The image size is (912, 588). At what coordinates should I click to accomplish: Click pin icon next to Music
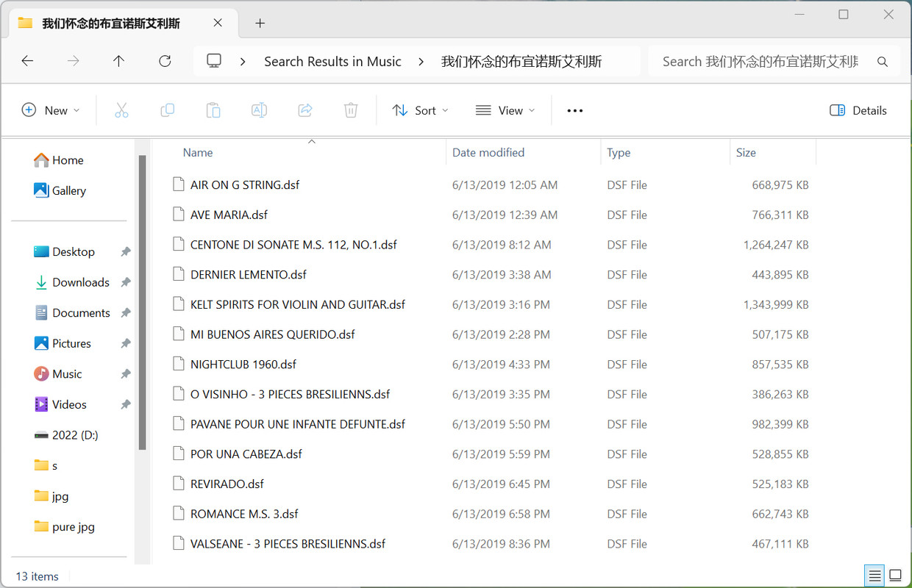tap(126, 374)
